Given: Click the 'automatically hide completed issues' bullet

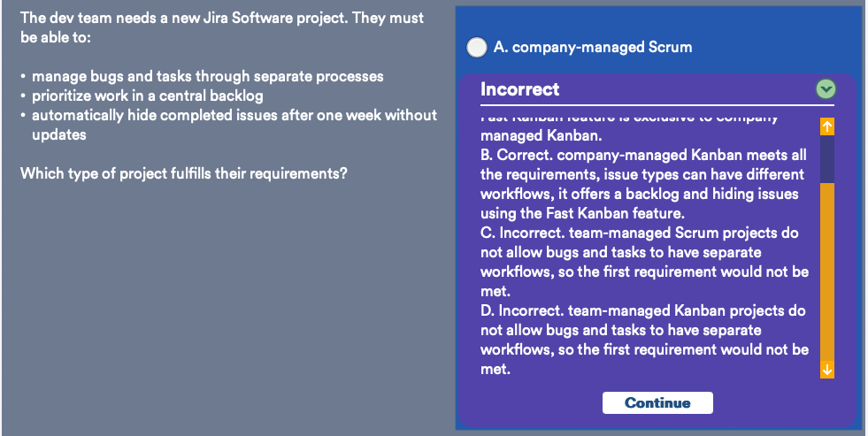Looking at the screenshot, I should pyautogui.click(x=234, y=125).
